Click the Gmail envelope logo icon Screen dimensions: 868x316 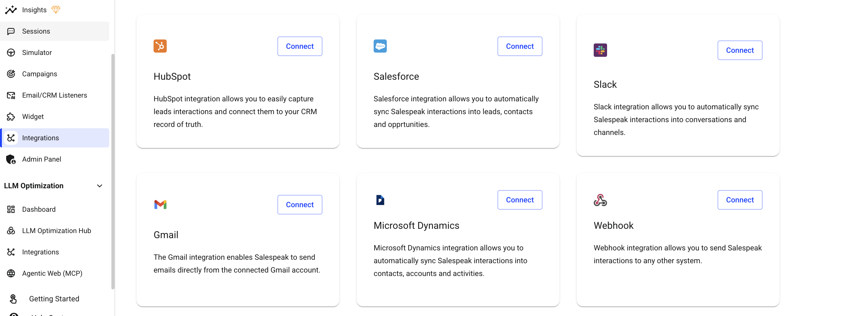pos(160,204)
